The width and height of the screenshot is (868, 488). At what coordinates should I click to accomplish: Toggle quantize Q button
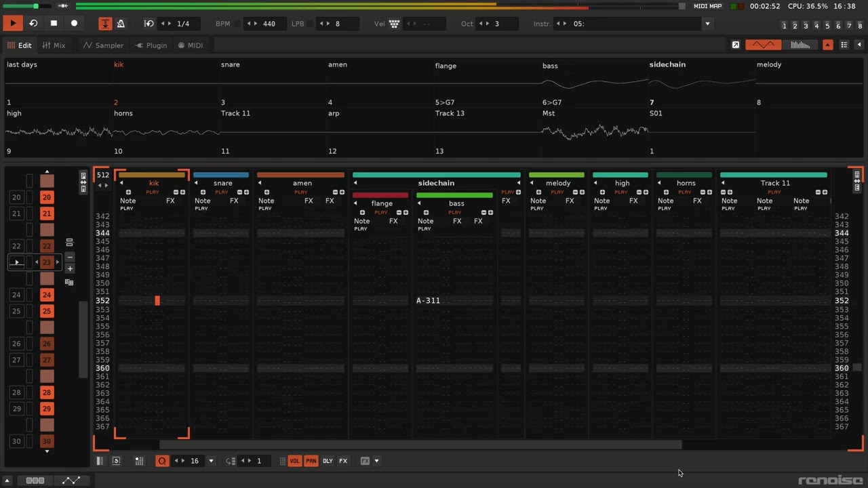click(162, 461)
